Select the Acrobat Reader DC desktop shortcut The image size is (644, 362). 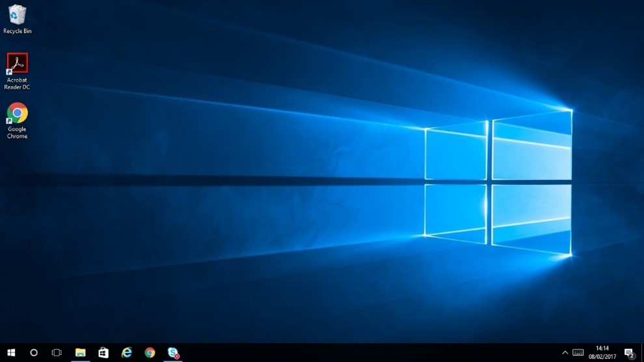[x=18, y=71]
